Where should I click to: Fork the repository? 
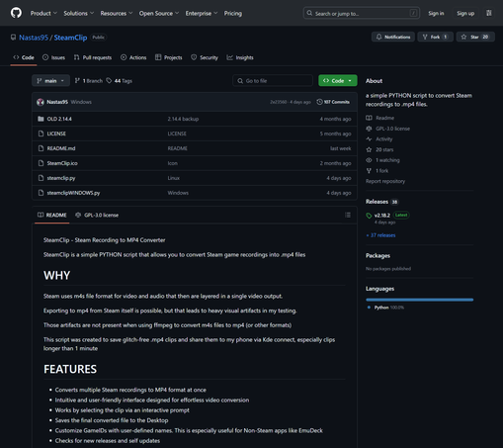coord(435,37)
